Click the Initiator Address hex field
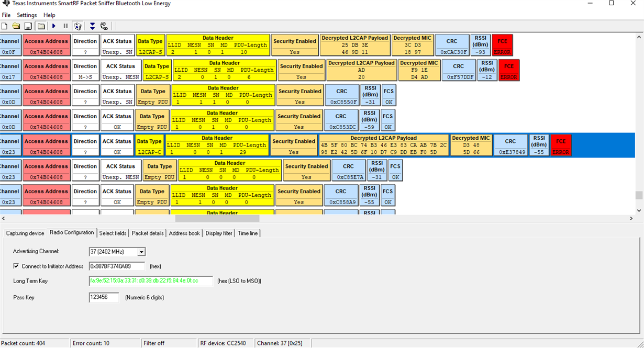Screen dimensions: 644x348 pos(117,266)
